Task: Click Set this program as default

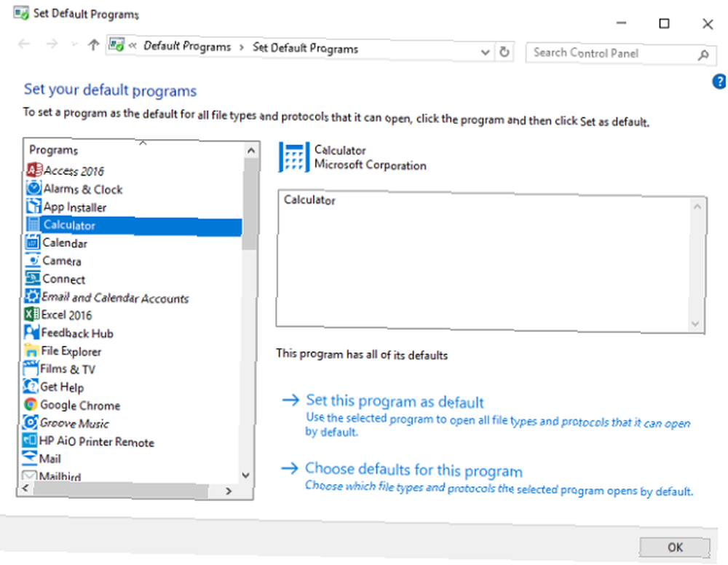Action: (x=395, y=401)
